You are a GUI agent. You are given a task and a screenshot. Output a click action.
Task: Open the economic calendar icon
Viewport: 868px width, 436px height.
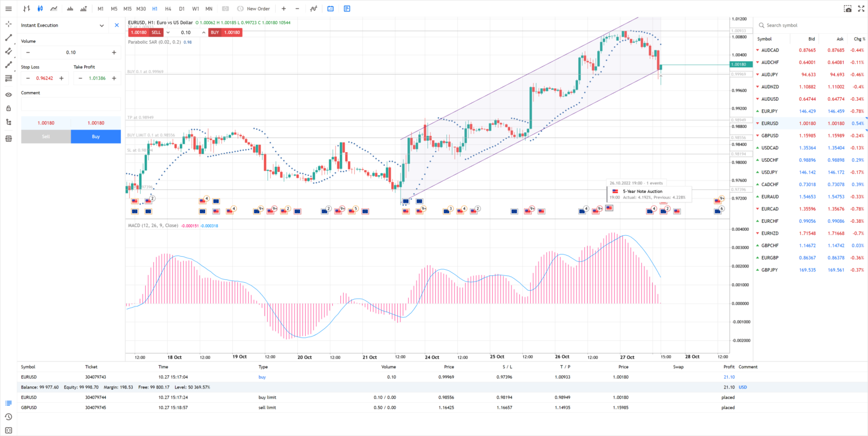[330, 8]
